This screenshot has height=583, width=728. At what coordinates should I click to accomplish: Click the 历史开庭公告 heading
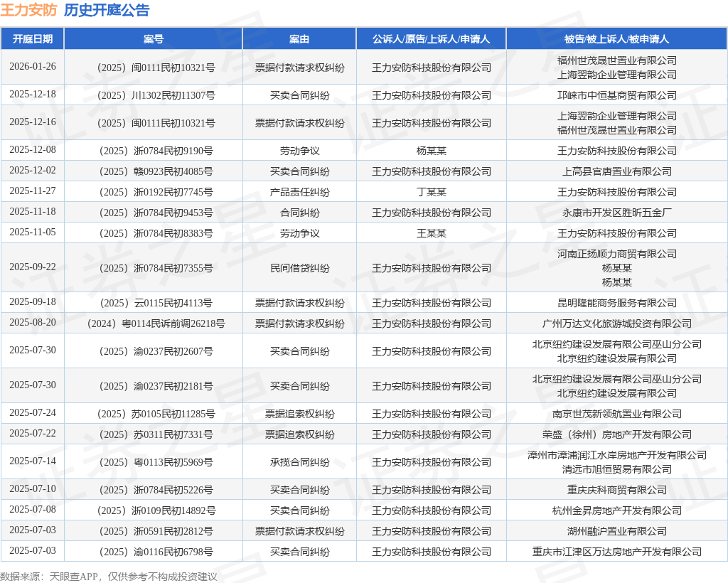(107, 10)
